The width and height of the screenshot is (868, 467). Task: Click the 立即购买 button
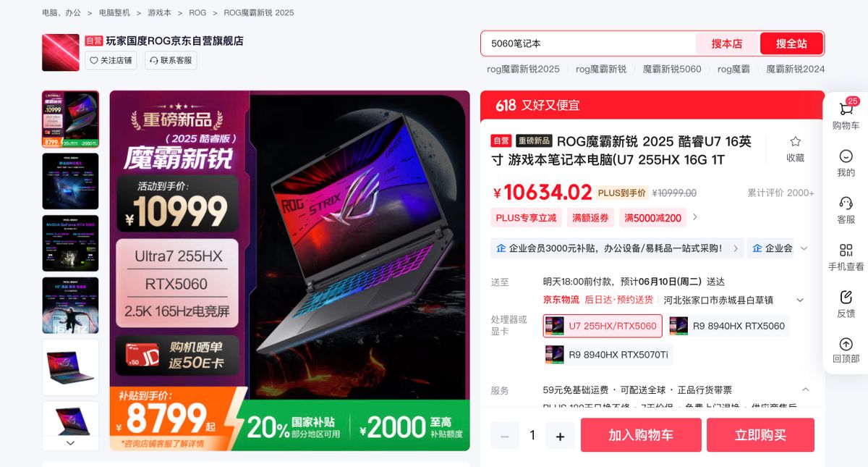point(760,435)
